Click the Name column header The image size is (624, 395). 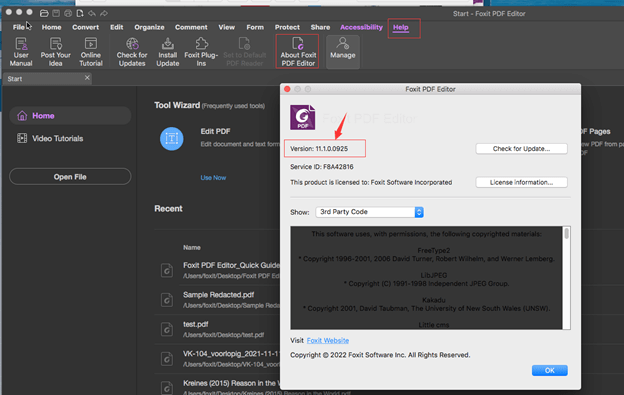[x=191, y=247]
